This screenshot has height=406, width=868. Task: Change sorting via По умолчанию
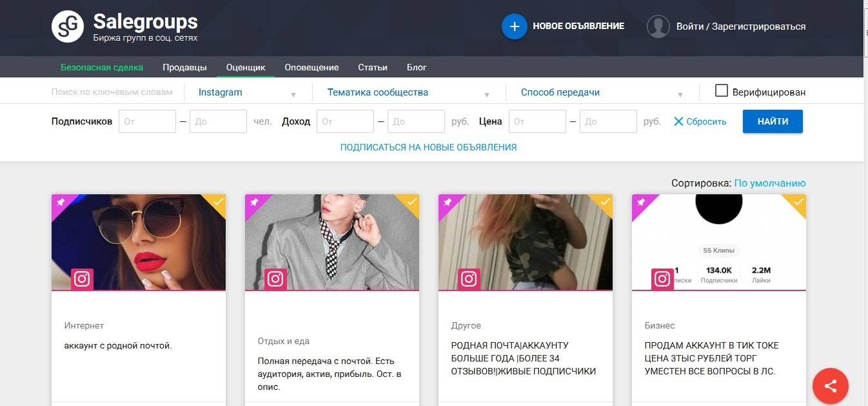click(769, 183)
